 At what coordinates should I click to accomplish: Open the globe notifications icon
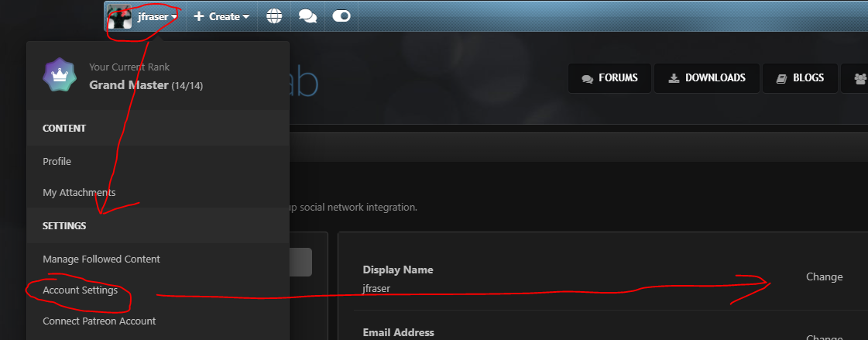click(x=274, y=16)
